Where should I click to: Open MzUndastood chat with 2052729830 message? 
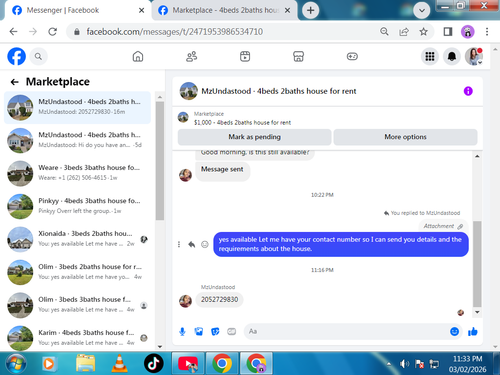click(x=77, y=107)
